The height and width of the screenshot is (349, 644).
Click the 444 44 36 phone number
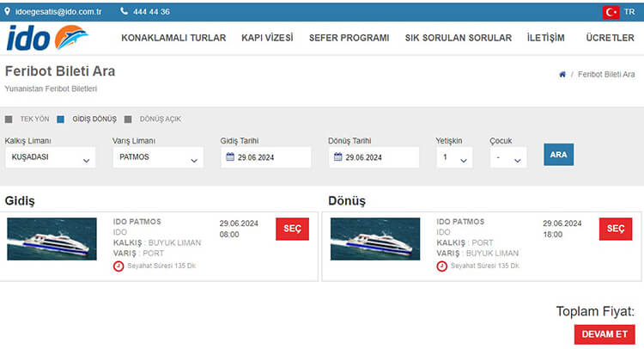pos(151,11)
